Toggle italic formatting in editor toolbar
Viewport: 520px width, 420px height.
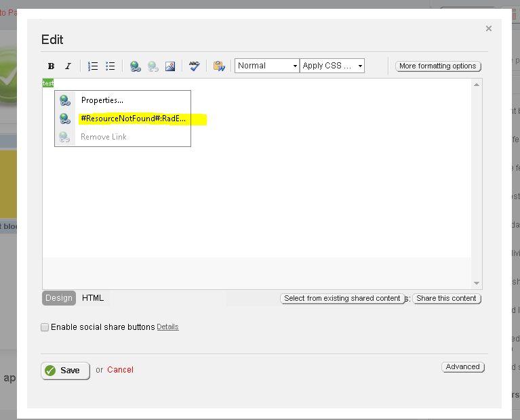68,66
